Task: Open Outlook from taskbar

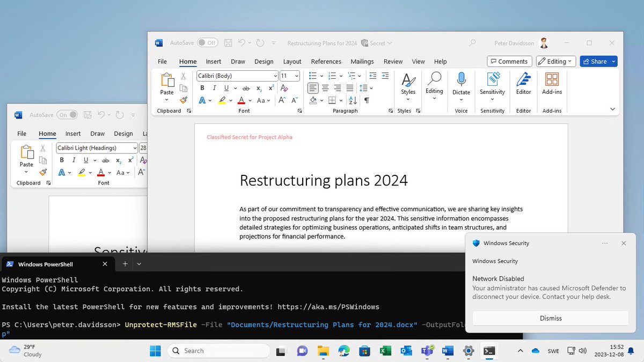Action: [x=406, y=351]
